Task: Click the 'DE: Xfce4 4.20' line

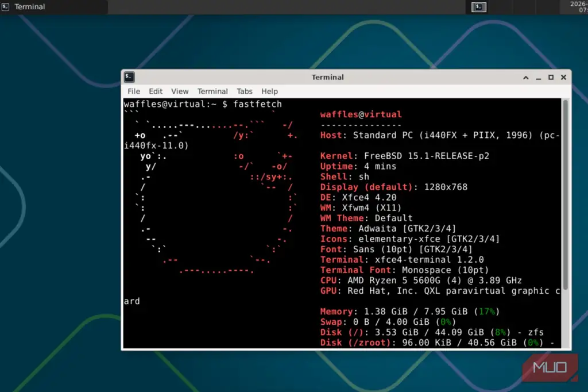Action: point(358,197)
